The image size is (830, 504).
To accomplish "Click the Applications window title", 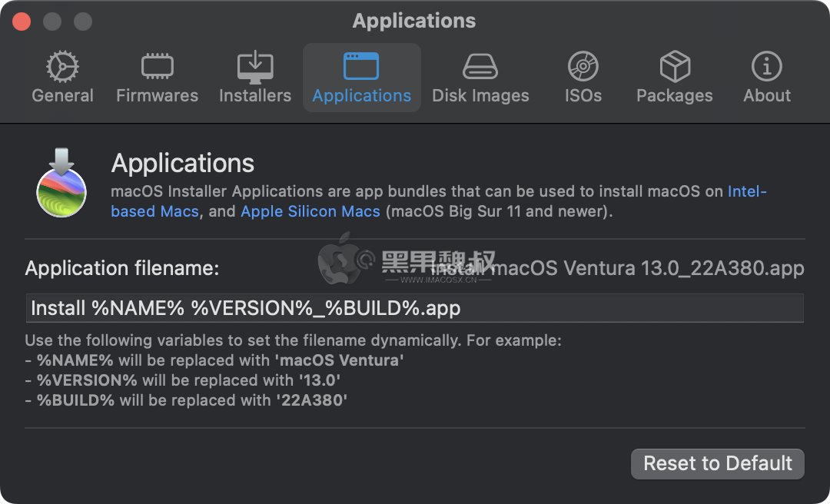I will pyautogui.click(x=414, y=21).
